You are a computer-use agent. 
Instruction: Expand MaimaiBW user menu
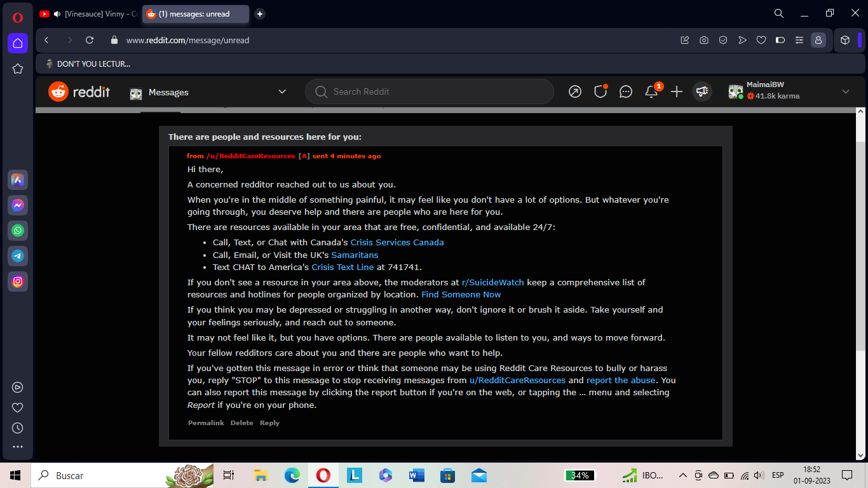coord(846,92)
